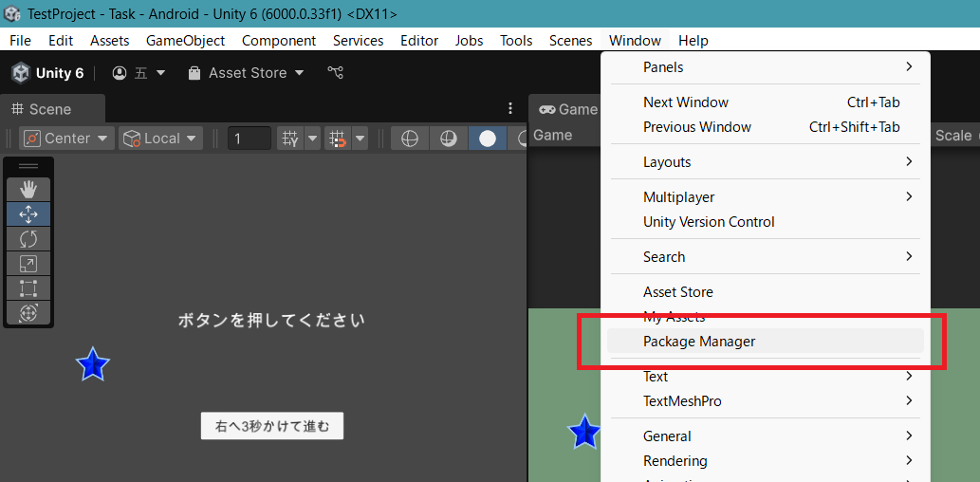Screen dimensions: 980x482
Task: Select the blue star in Scene view
Action: click(x=93, y=363)
